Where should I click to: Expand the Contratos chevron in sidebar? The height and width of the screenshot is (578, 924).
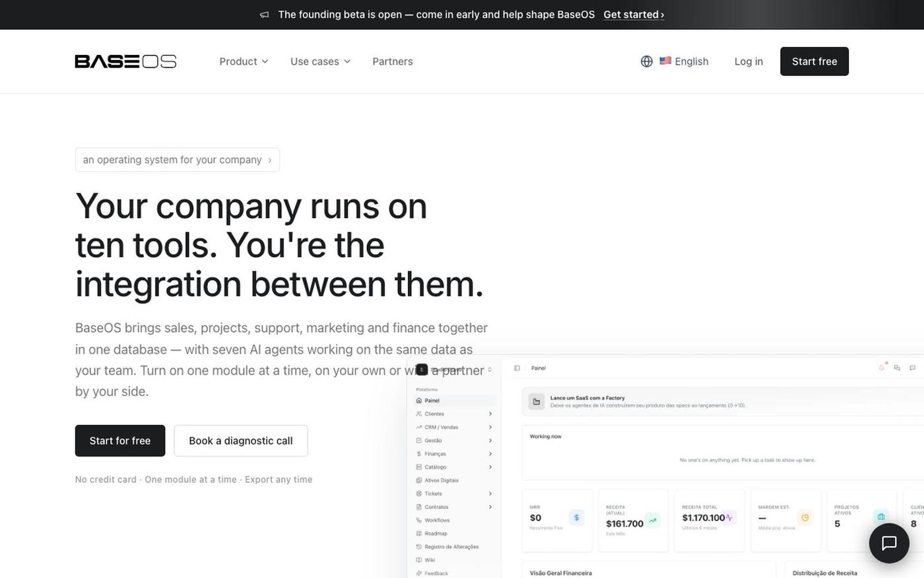(x=490, y=507)
